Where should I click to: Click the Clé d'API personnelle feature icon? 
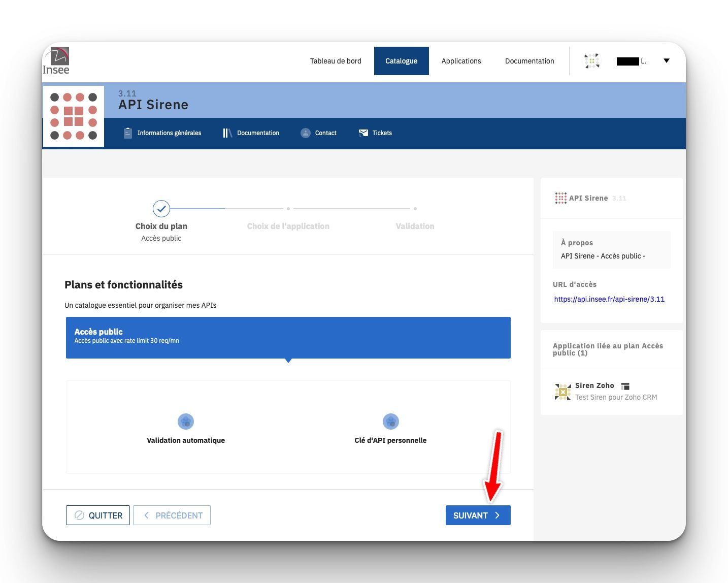(391, 422)
